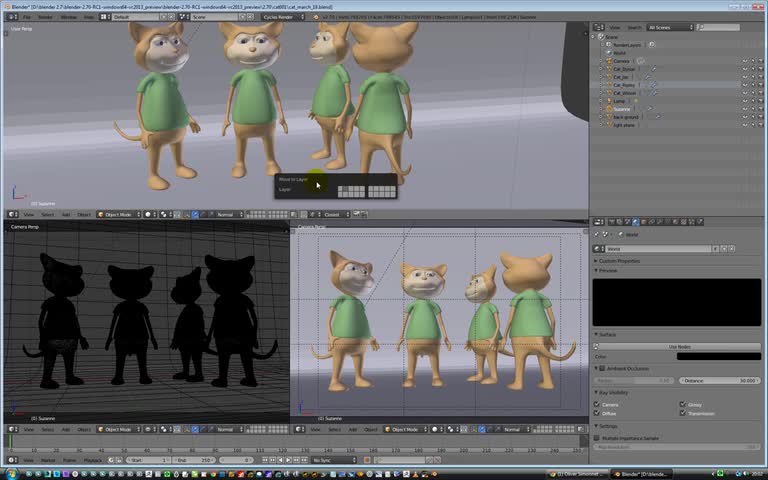The image size is (768, 480).
Task: Toggle visibility eye for Lamp in outliner
Action: (745, 101)
